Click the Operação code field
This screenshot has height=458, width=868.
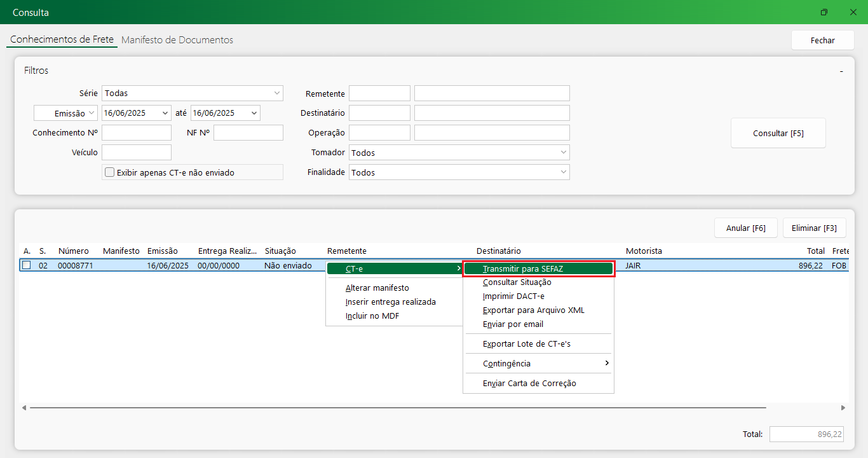(379, 133)
